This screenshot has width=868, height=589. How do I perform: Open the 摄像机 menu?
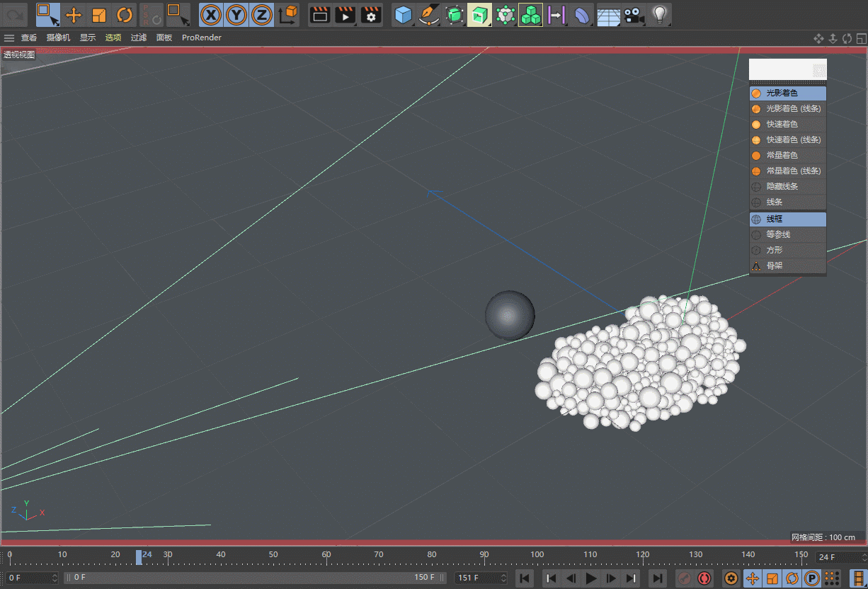pyautogui.click(x=59, y=38)
